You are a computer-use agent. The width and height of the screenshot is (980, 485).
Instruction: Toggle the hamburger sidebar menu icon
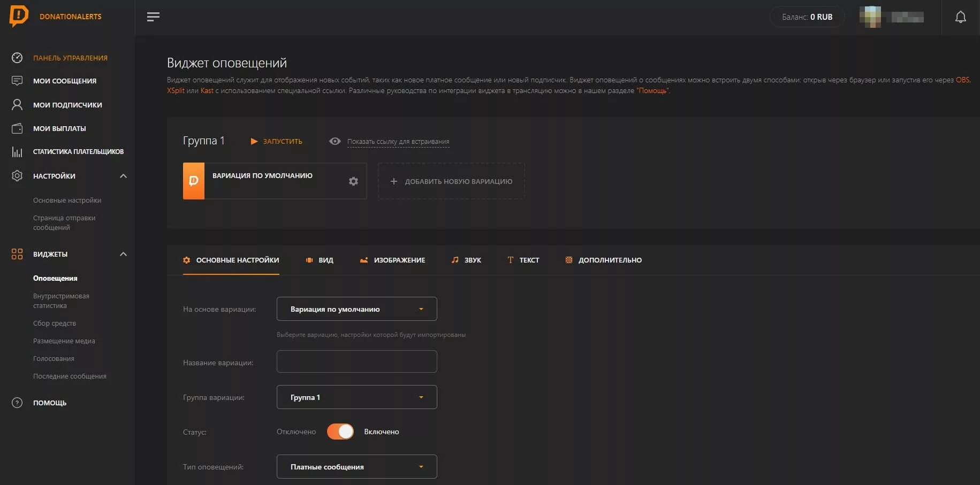(153, 17)
